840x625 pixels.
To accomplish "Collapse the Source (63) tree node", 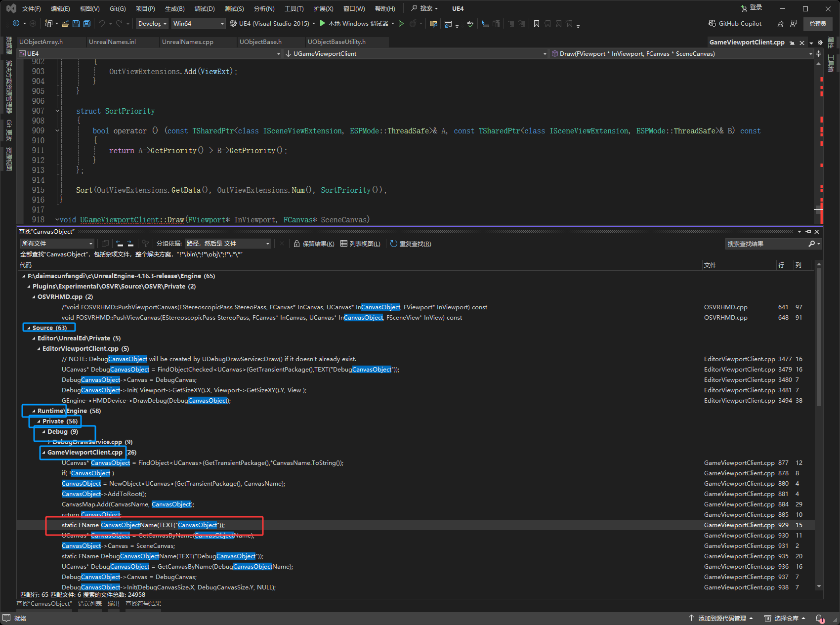I will (29, 328).
